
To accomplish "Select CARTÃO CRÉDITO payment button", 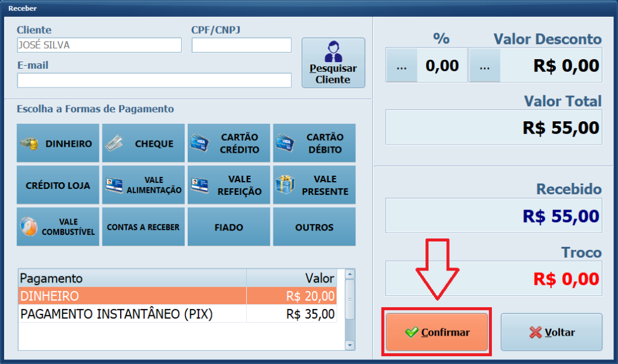I will (229, 143).
